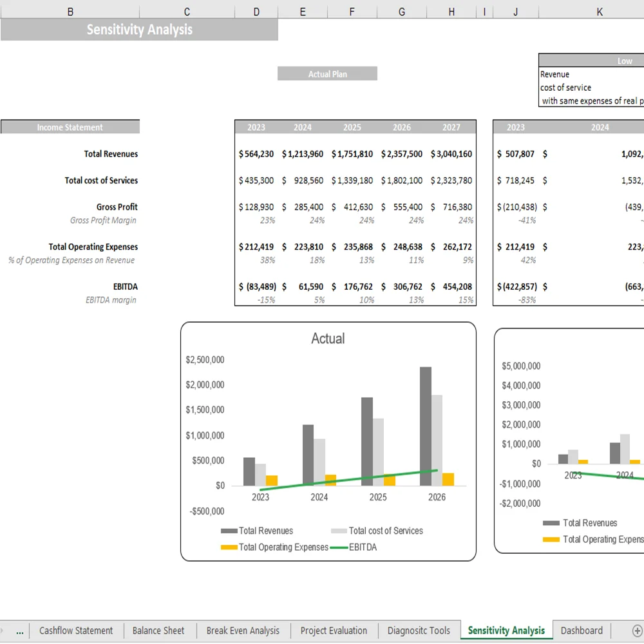This screenshot has width=644, height=644.
Task: Click column header B at the top
Action: (x=70, y=11)
